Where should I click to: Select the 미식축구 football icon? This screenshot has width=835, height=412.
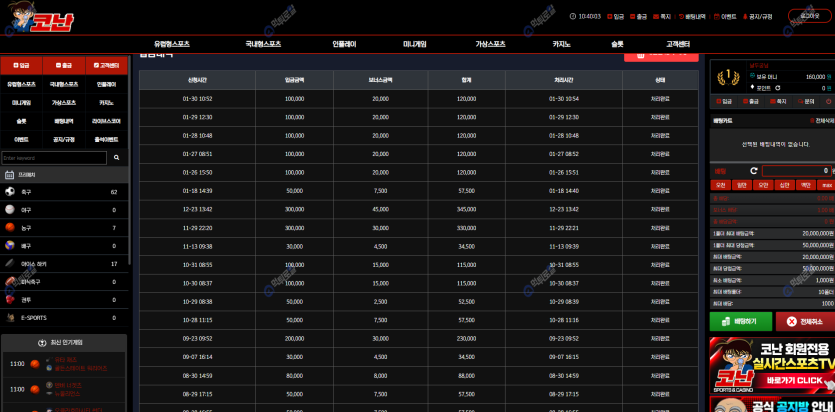click(x=10, y=282)
